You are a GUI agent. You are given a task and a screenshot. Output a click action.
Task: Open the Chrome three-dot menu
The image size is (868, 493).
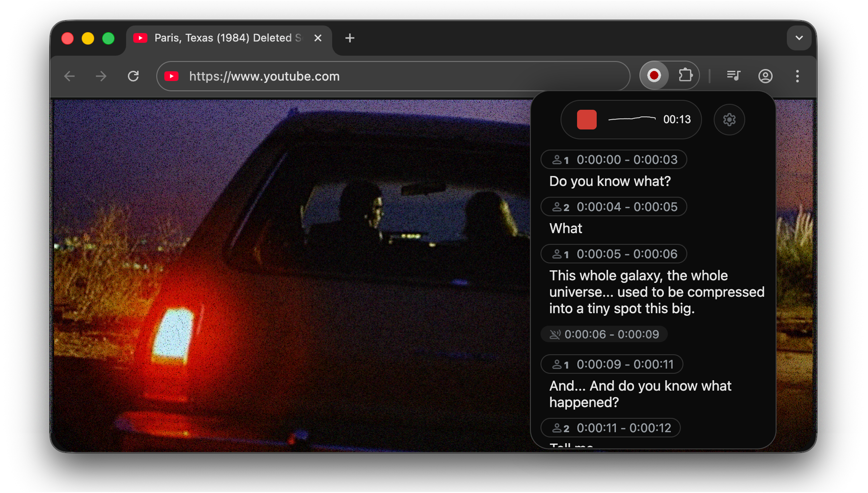point(797,77)
